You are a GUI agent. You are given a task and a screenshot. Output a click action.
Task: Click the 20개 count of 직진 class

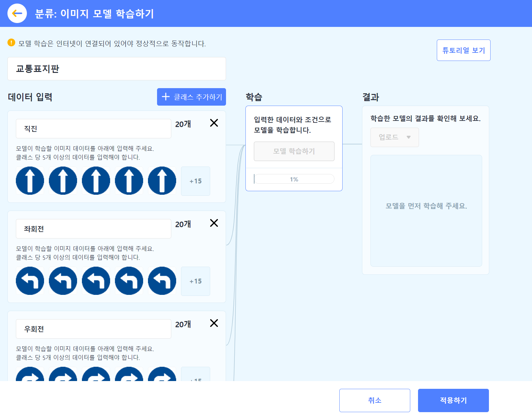tap(183, 124)
